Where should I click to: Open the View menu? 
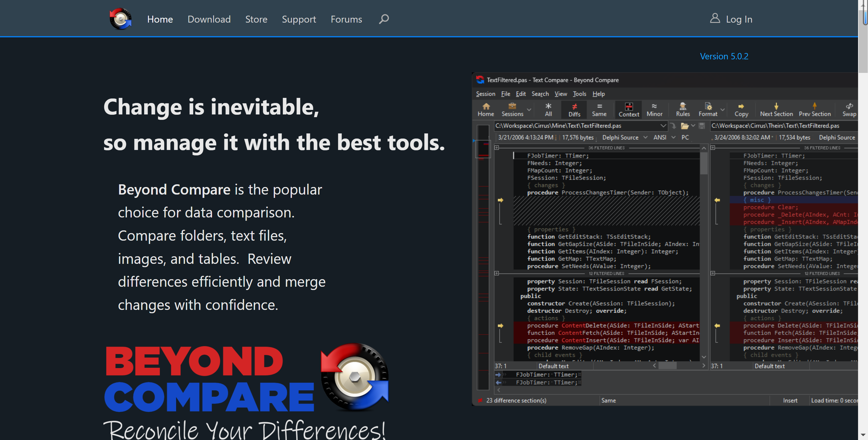click(x=561, y=94)
